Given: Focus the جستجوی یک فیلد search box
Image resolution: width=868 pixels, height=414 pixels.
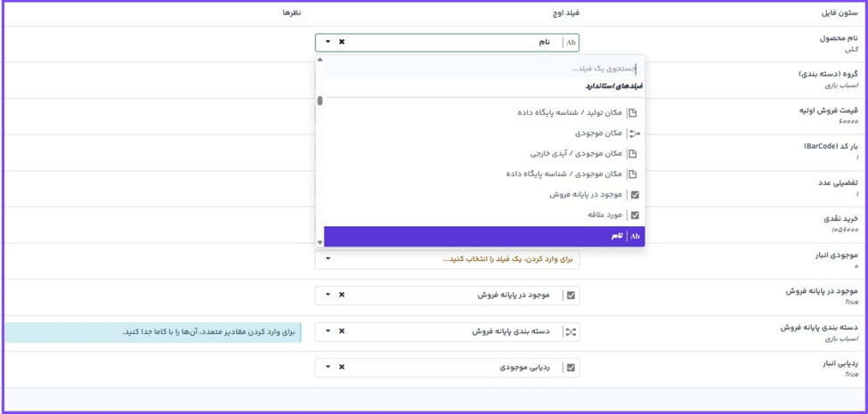Looking at the screenshot, I should pyautogui.click(x=481, y=69).
